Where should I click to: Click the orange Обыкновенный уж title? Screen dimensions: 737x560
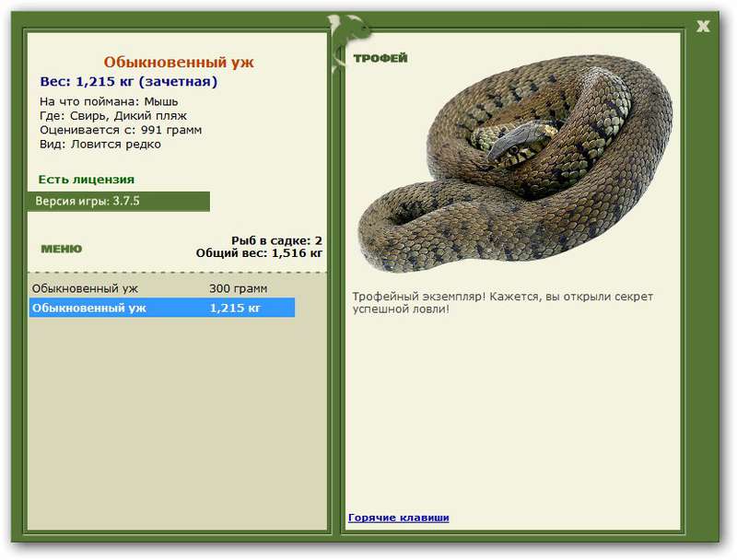point(179,63)
